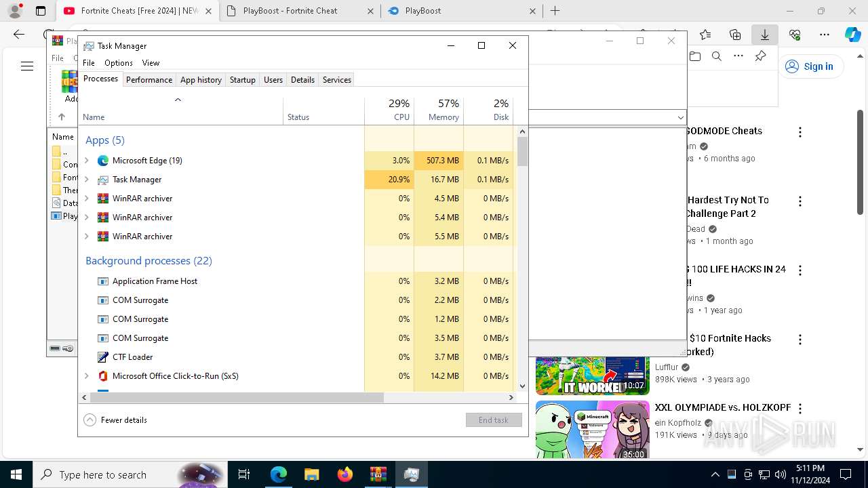
Task: Select the Edge memory value 507.3 MB
Action: tap(443, 161)
